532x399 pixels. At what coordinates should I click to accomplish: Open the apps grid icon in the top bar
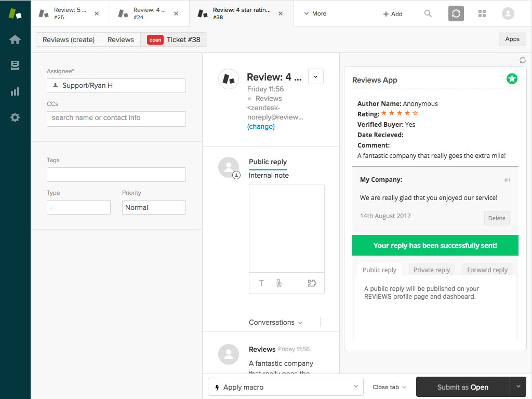click(482, 14)
